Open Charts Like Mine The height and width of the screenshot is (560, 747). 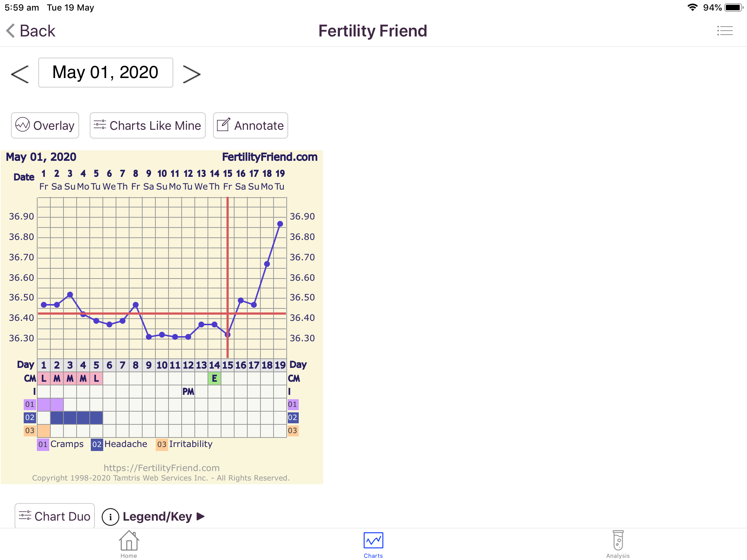[x=148, y=125]
